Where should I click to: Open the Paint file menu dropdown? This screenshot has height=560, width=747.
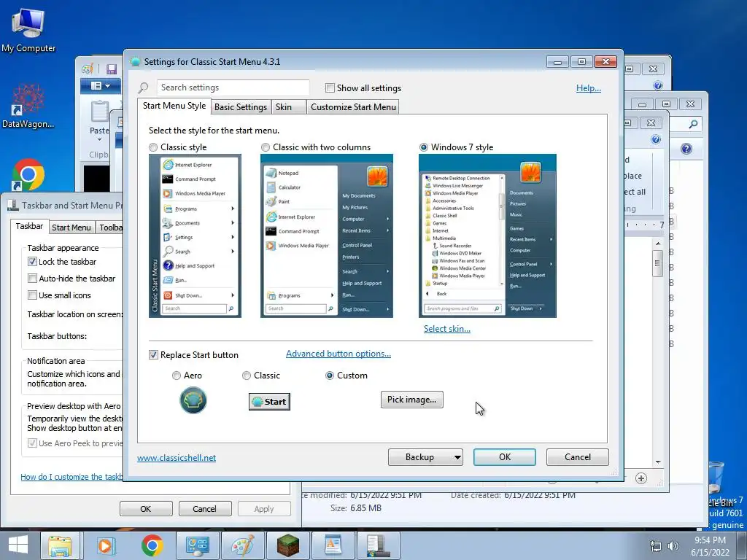101,86
